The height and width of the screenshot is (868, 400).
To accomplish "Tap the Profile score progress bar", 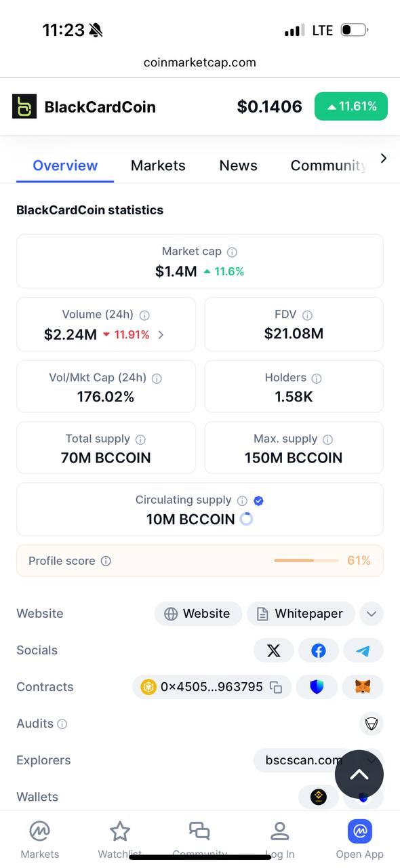I will (x=306, y=561).
